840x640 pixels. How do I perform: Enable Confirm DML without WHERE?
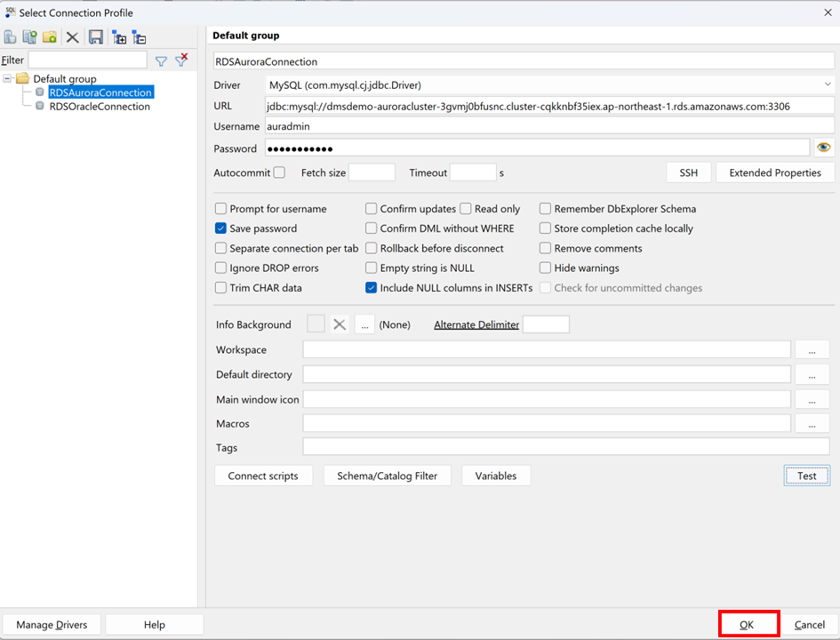pos(372,228)
